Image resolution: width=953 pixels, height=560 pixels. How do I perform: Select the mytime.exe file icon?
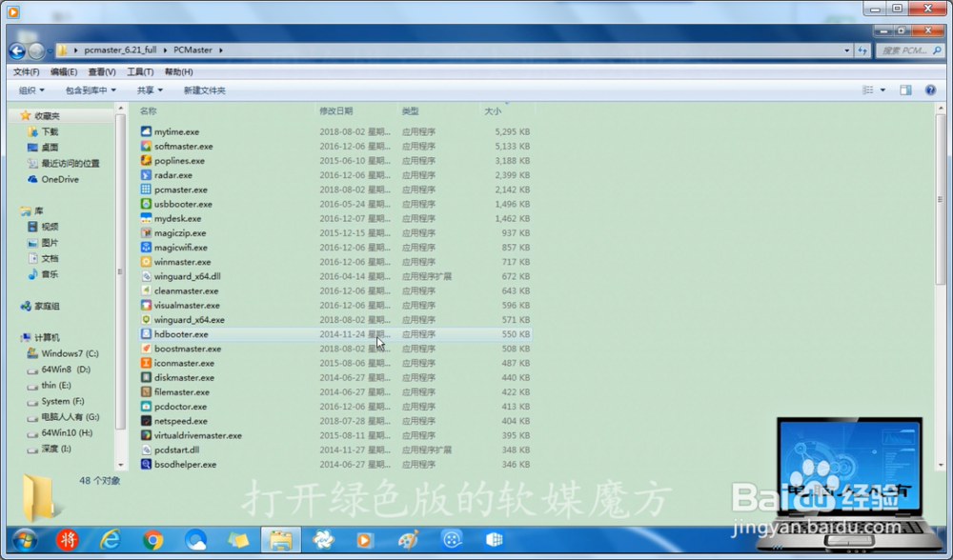coord(146,131)
